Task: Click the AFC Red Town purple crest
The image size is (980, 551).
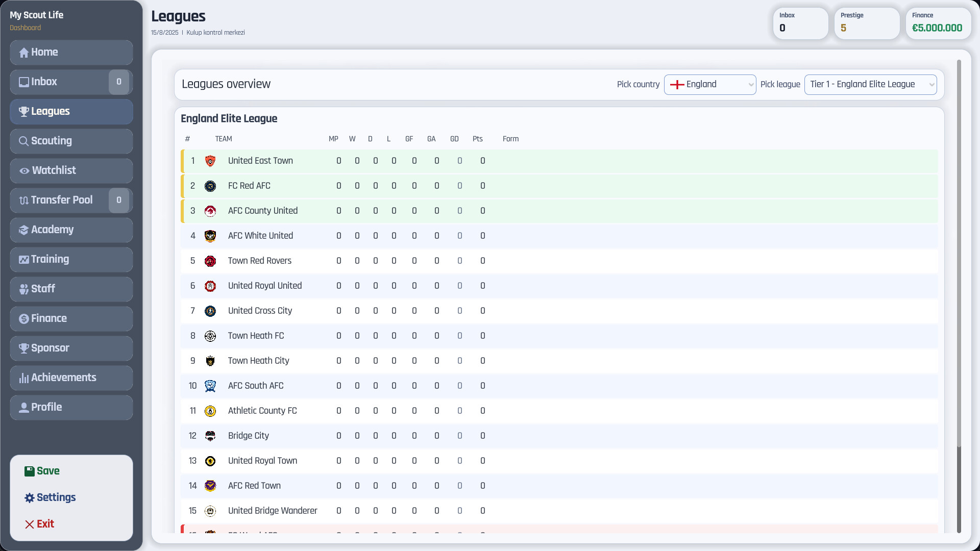Action: pyautogui.click(x=210, y=486)
